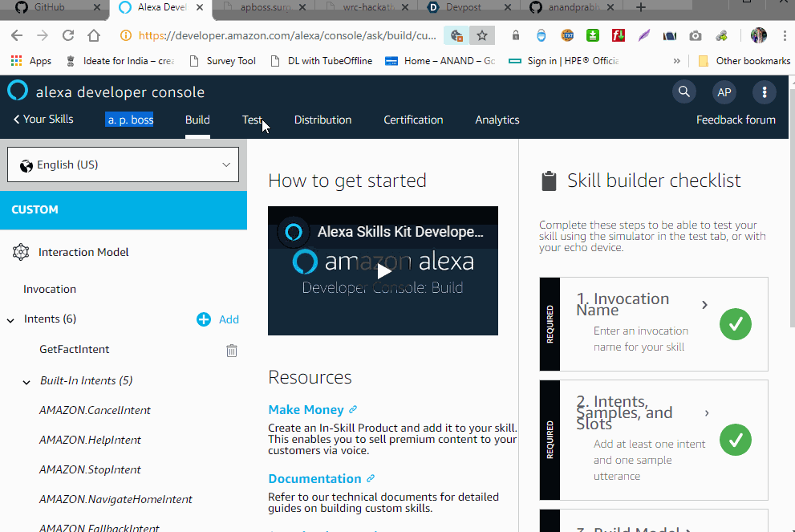Open the Analytics tab

pos(497,120)
